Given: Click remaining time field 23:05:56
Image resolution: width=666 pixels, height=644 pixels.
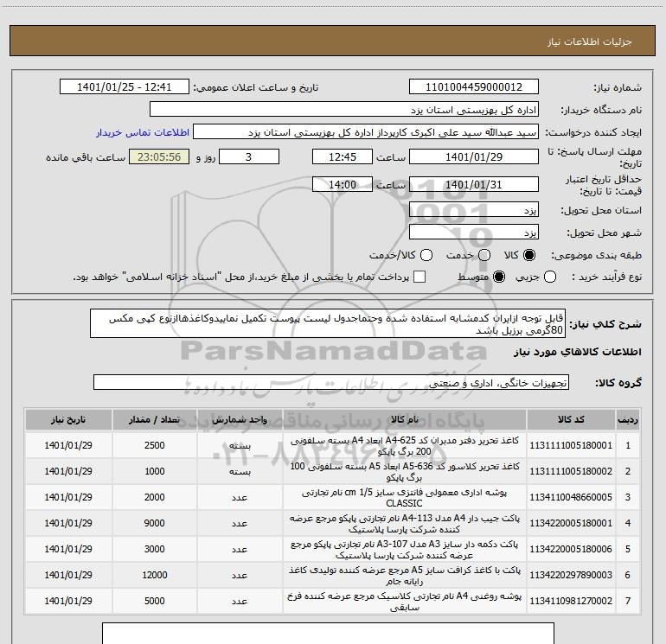Looking at the screenshot, I should click(x=159, y=156).
